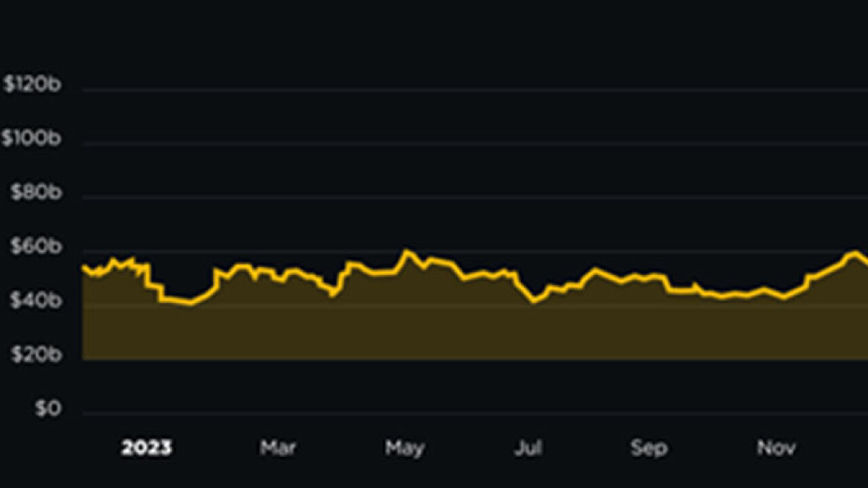
Task: Select the May month label
Action: click(405, 448)
